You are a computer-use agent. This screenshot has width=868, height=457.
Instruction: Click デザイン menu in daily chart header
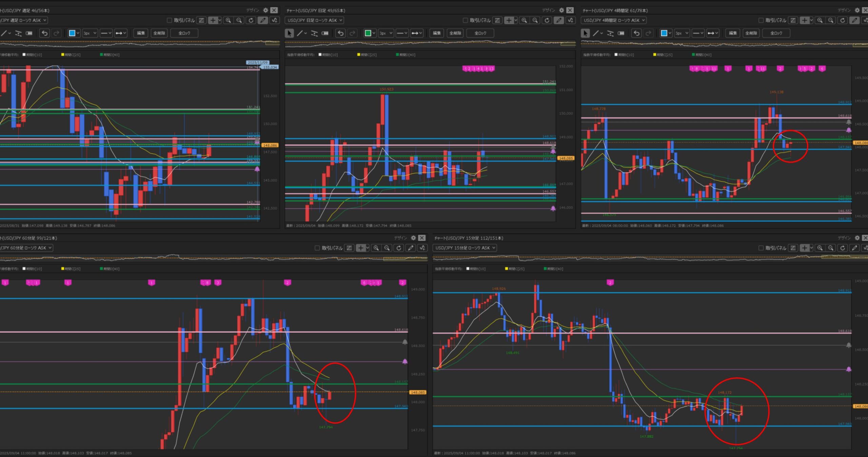tap(548, 10)
